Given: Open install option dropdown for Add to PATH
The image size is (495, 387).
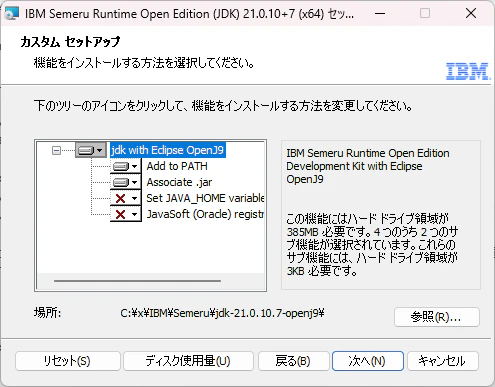Looking at the screenshot, I should 126,166.
